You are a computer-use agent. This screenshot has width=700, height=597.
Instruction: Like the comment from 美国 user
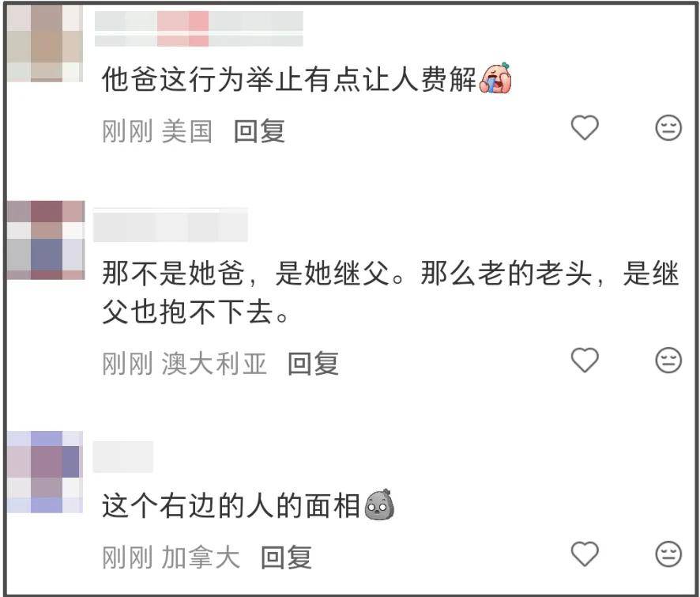point(585,128)
